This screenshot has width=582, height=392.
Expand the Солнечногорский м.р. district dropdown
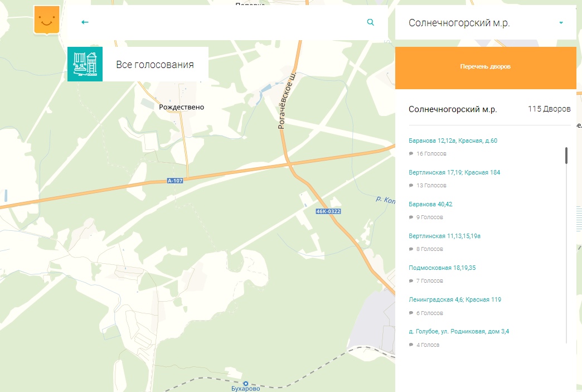click(x=560, y=22)
